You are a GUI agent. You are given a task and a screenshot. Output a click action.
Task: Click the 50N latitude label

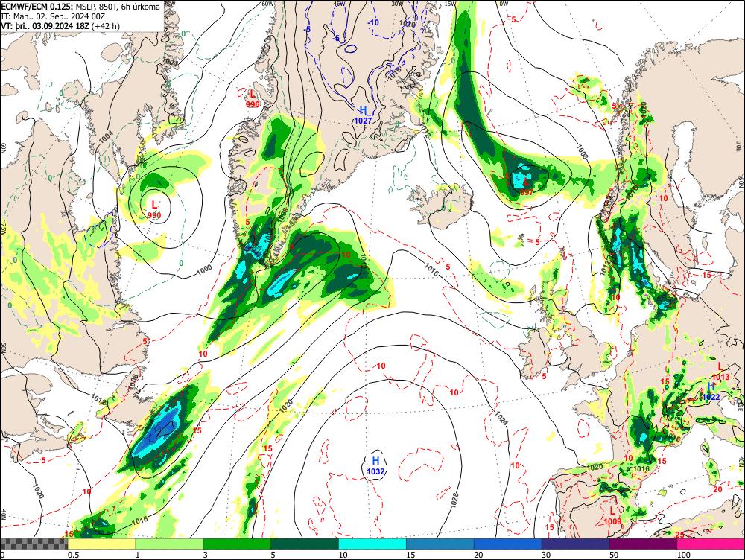pyautogui.click(x=3, y=349)
